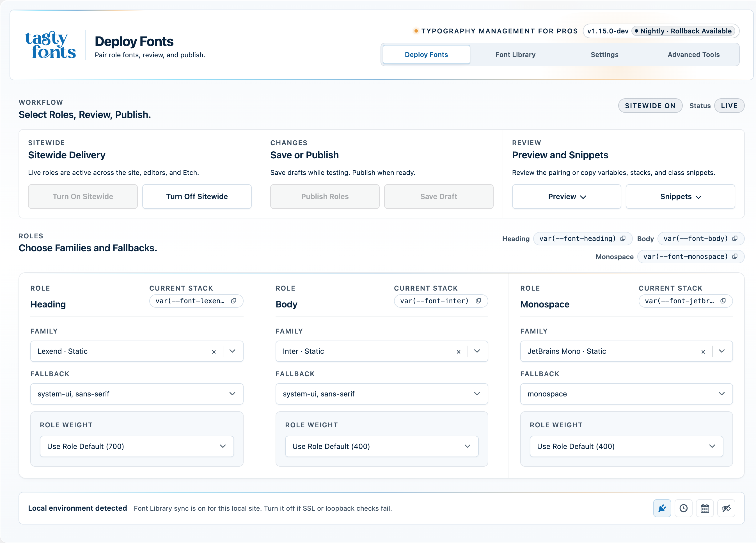Click the var(--font-body) chip text
756x543 pixels.
coord(695,238)
